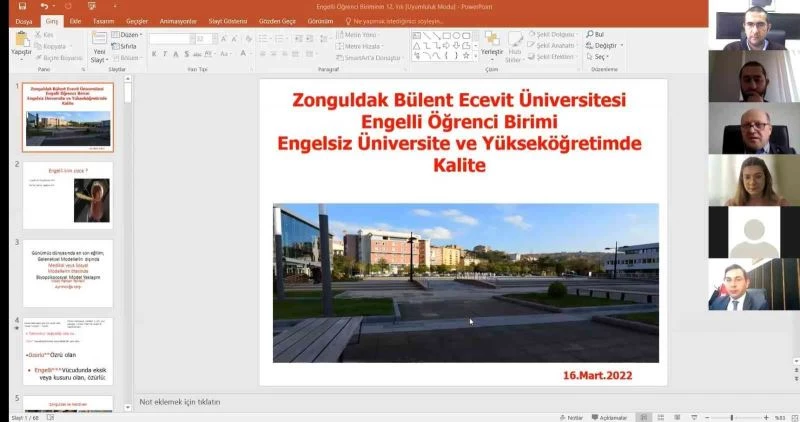Screen dimensions: 800x422
Task: Click the decrease font size icon
Action: tap(234, 39)
